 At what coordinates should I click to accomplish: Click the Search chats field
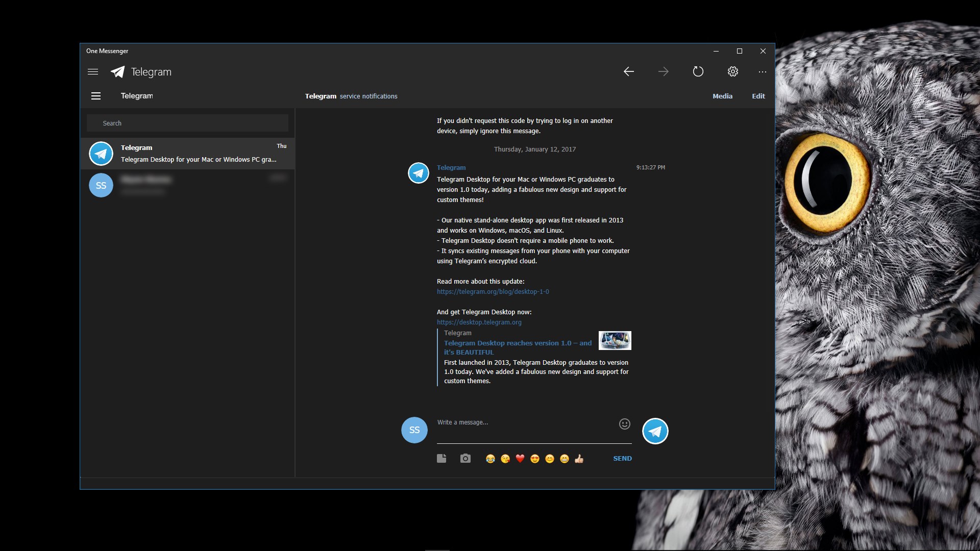(x=187, y=123)
